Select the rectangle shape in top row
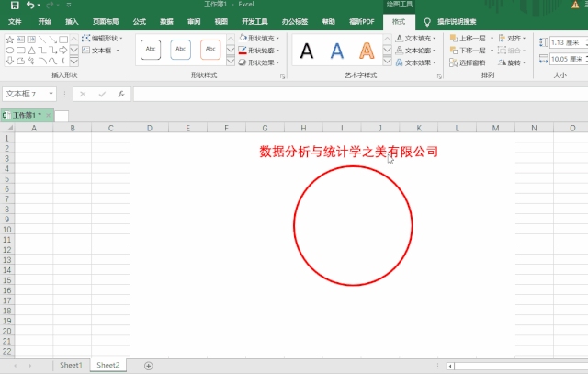588x374 pixels. pyautogui.click(x=63, y=40)
